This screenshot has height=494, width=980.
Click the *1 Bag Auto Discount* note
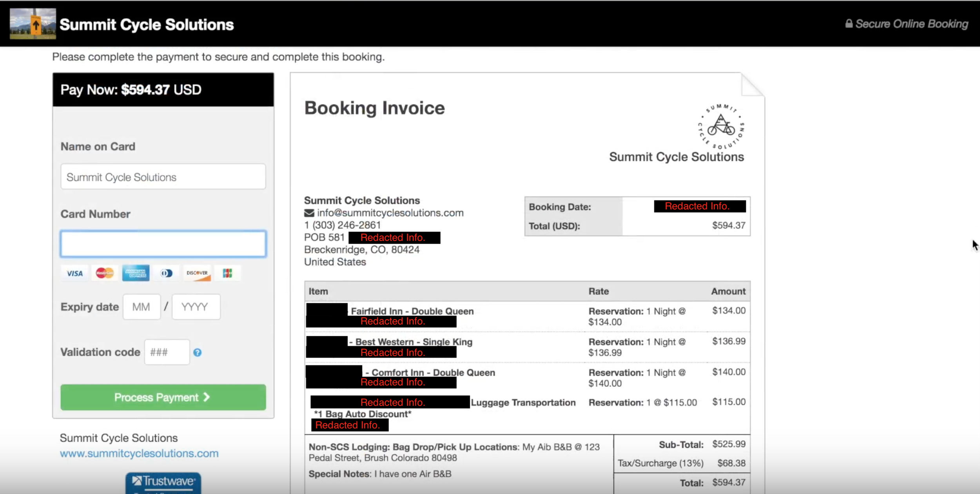(363, 414)
